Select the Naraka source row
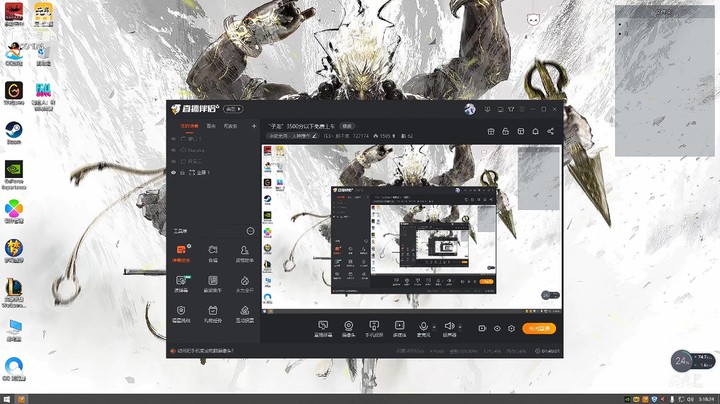This screenshot has height=404, width=720. pyautogui.click(x=213, y=150)
